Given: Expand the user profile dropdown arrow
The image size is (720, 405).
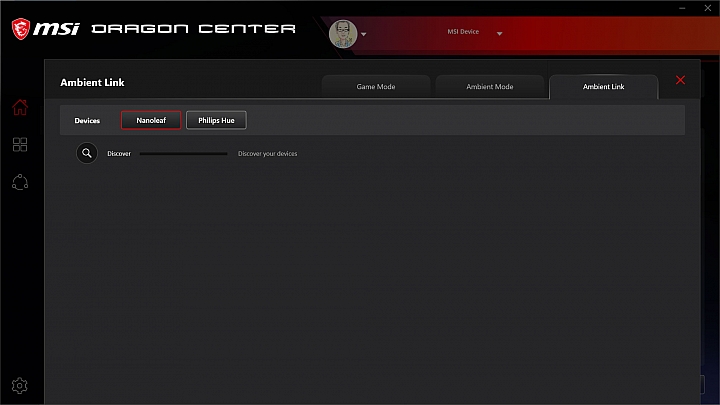Looking at the screenshot, I should coord(364,34).
